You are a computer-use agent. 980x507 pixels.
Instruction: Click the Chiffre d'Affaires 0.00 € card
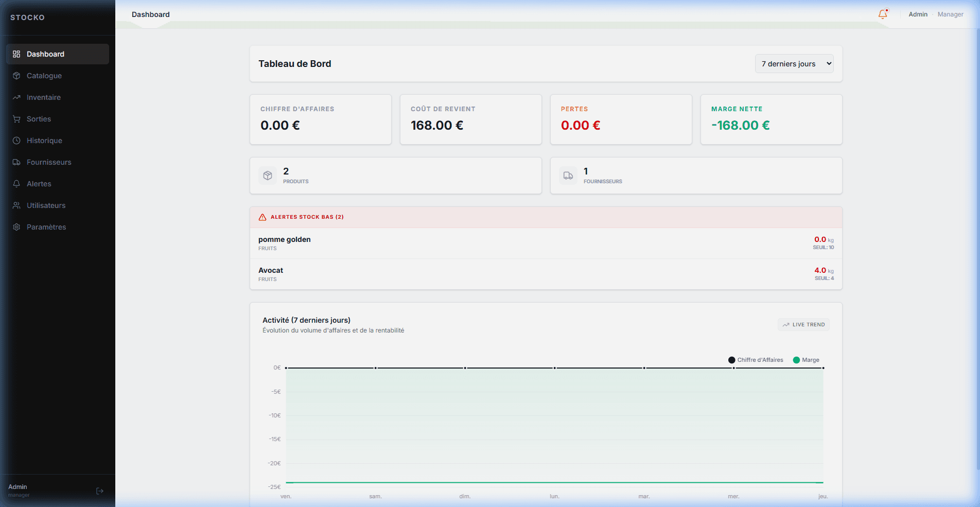pyautogui.click(x=321, y=119)
